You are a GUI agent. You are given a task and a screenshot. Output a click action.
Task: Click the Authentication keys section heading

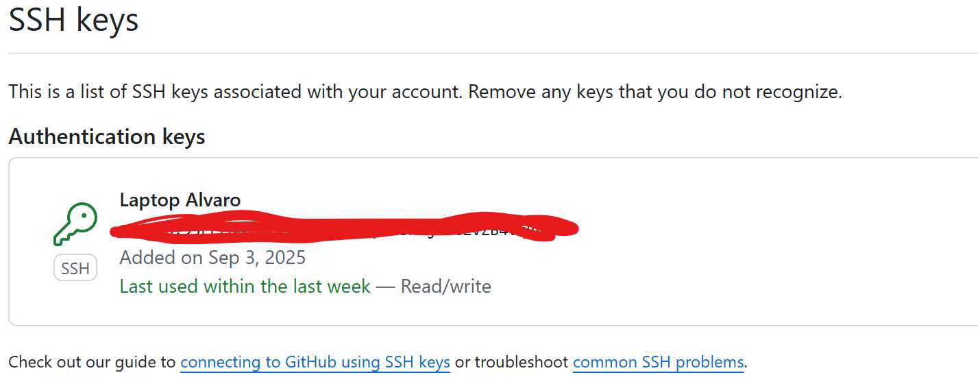107,136
